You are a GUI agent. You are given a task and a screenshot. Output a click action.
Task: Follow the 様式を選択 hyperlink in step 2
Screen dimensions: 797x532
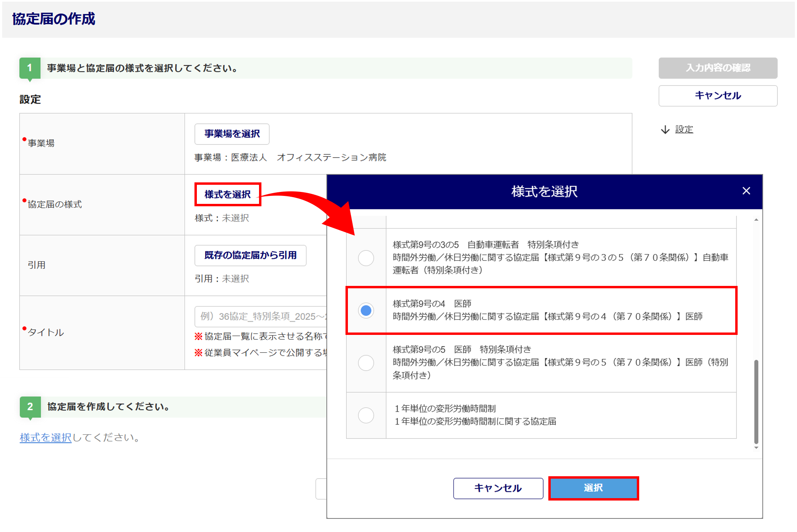[45, 438]
